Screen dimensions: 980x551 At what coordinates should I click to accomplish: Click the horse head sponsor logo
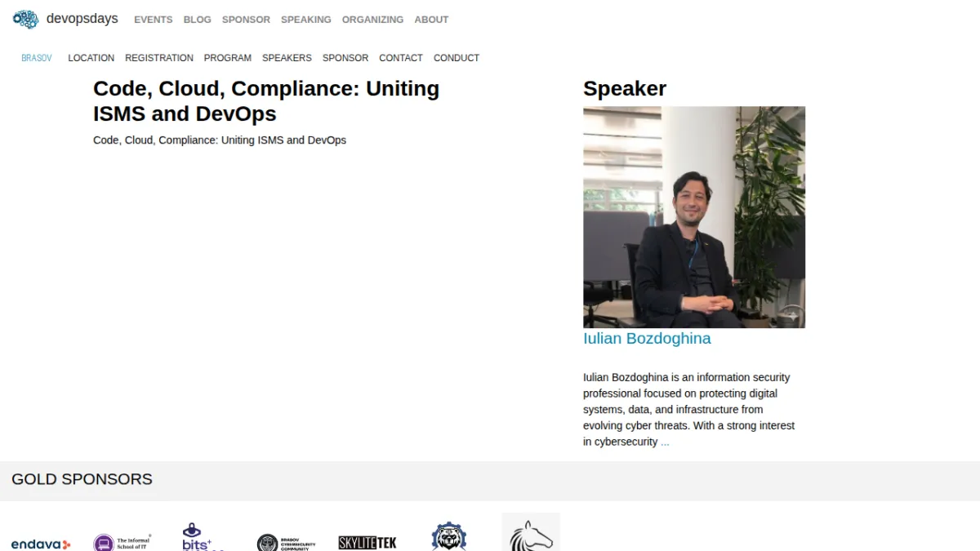pyautogui.click(x=531, y=532)
